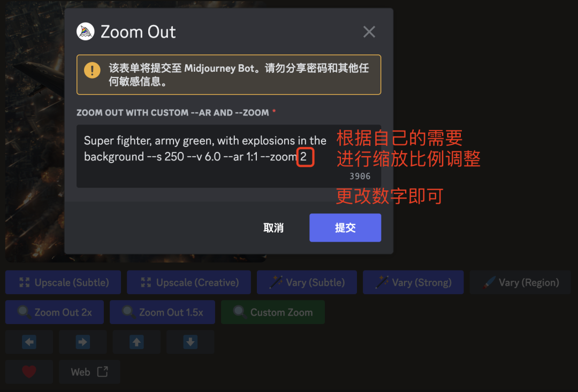Viewport: 578px width, 392px height.
Task: Close the Zoom Out dialog
Action: click(x=369, y=32)
